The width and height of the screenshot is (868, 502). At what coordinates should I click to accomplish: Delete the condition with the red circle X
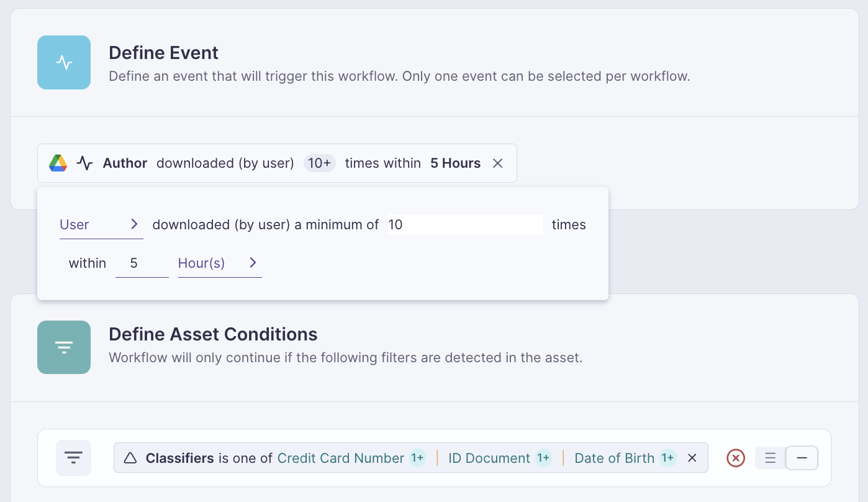tap(736, 459)
